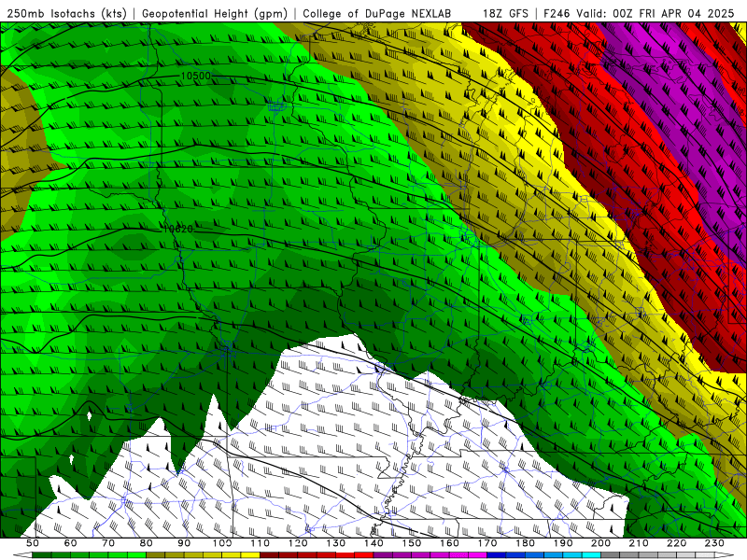Click the 10500 height contour label

click(195, 77)
